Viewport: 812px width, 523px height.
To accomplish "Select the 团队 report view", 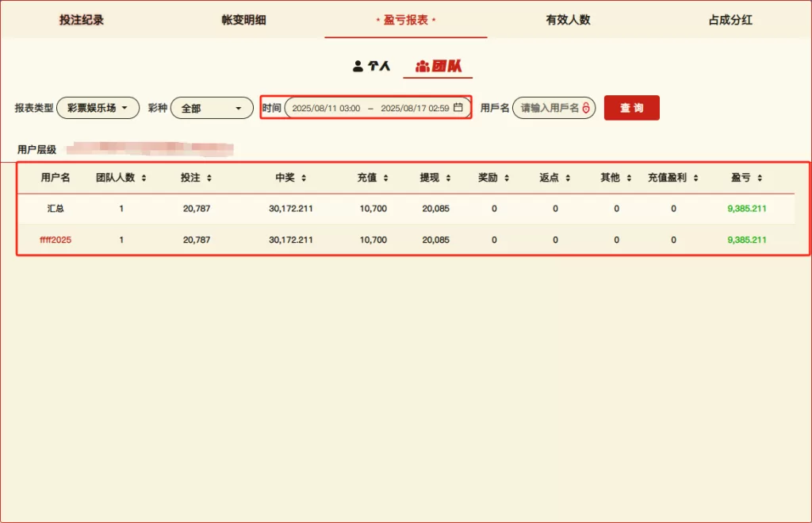I will [x=438, y=66].
